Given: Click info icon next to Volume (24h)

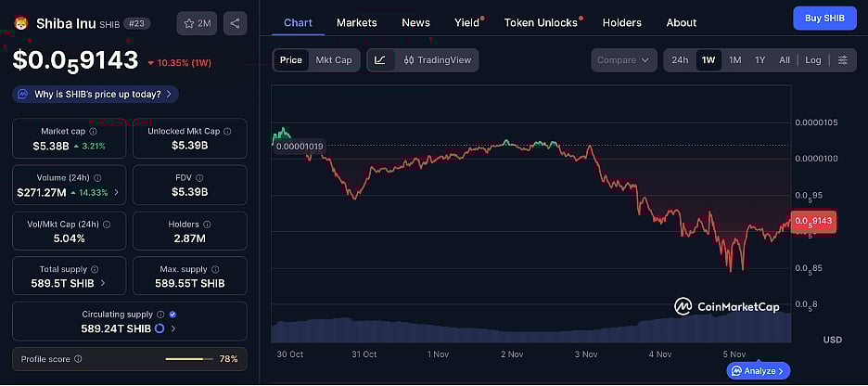Looking at the screenshot, I should tap(97, 178).
